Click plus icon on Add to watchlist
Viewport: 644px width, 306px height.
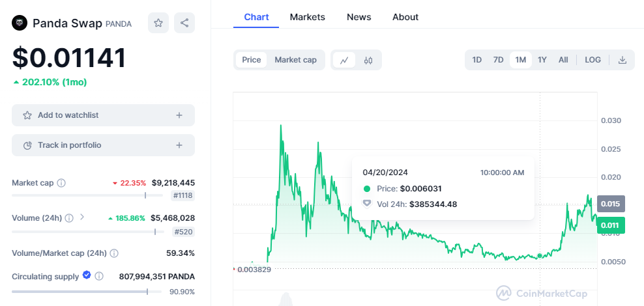point(179,115)
